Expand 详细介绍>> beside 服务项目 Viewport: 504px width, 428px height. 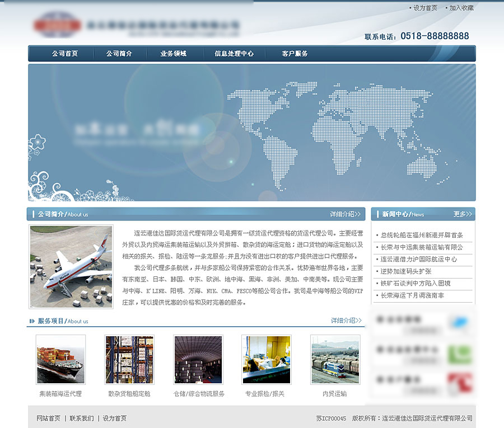coord(346,321)
